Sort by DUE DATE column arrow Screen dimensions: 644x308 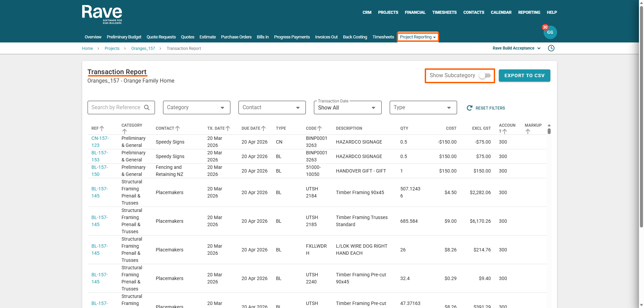pos(263,128)
